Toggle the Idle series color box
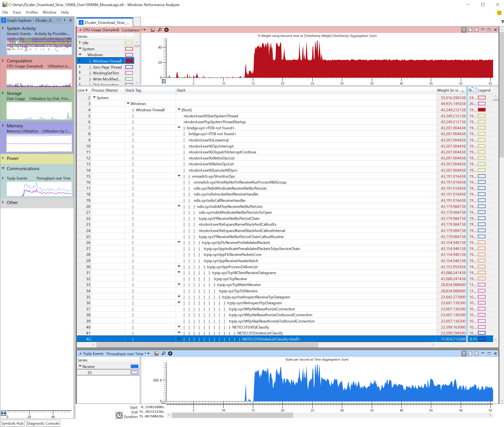 click(129, 43)
